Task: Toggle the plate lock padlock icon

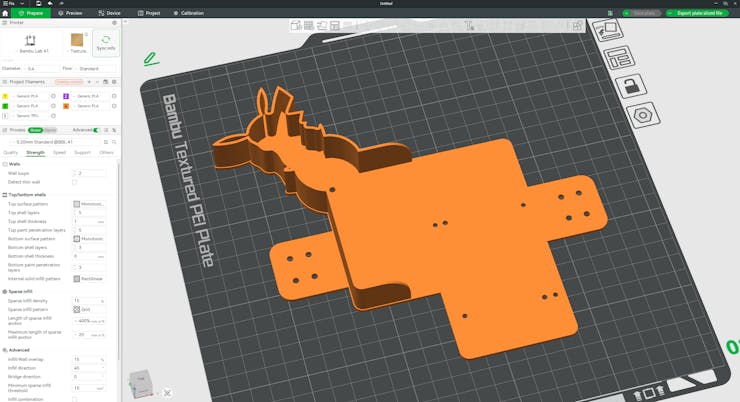Action: pos(631,86)
